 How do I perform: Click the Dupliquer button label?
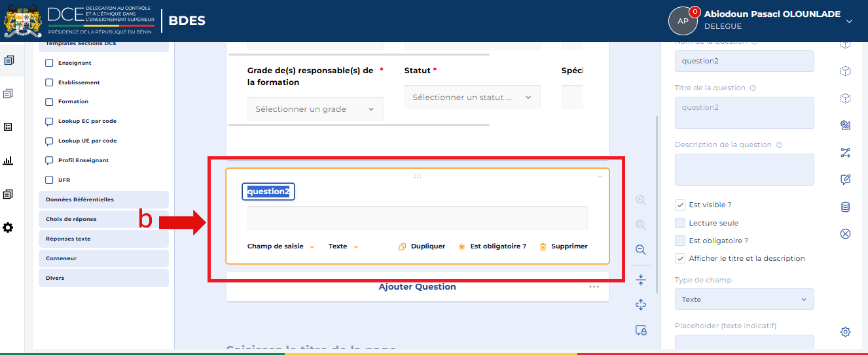click(428, 246)
